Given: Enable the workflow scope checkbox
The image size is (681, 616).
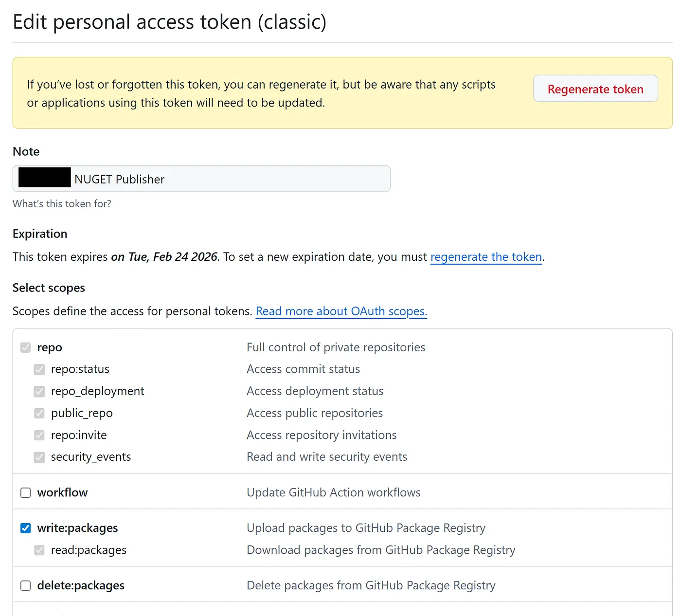Looking at the screenshot, I should click(x=26, y=493).
